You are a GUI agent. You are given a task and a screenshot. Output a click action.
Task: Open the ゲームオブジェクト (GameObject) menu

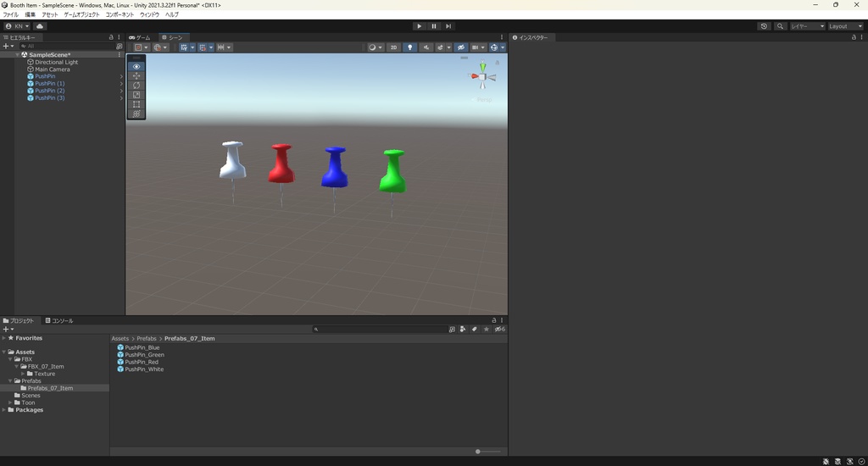[x=82, y=15]
